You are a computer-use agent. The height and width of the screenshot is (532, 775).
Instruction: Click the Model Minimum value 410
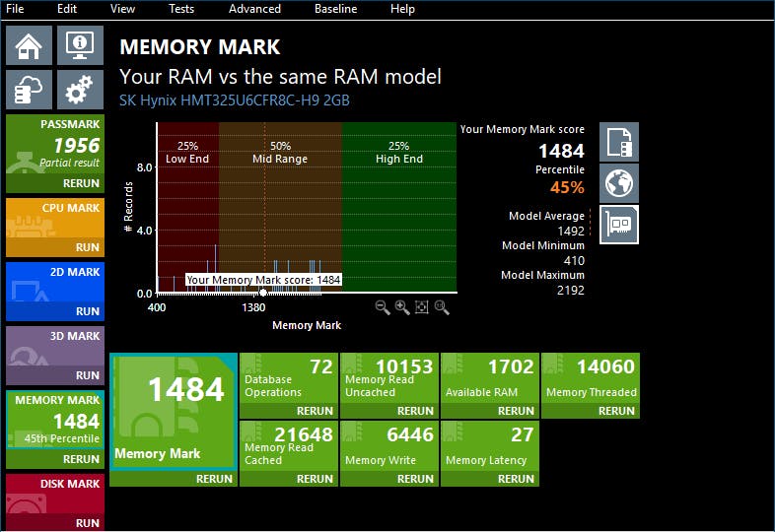click(x=574, y=260)
